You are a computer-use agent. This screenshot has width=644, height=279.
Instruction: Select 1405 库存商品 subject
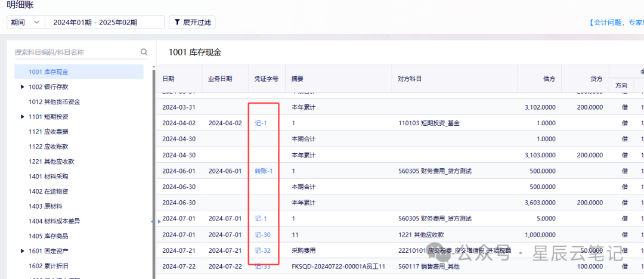(48, 236)
